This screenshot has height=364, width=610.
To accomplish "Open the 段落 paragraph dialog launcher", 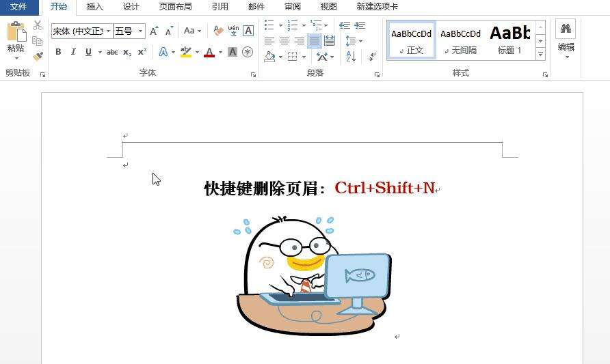I will (377, 74).
